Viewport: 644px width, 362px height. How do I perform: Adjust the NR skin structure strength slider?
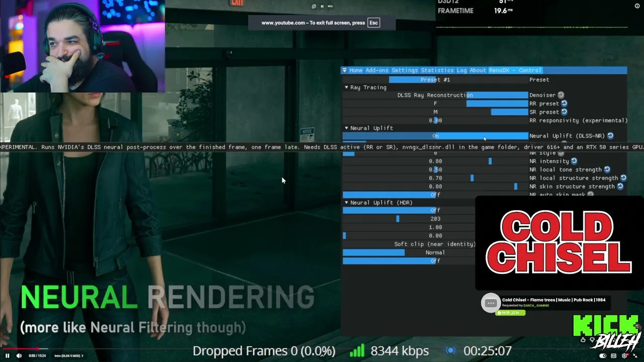point(435,187)
